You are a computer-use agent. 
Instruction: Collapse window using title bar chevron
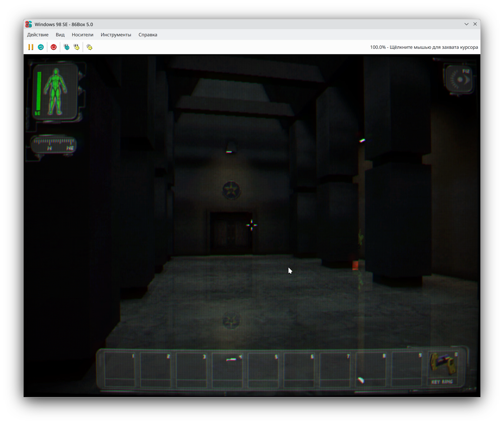coord(466,24)
